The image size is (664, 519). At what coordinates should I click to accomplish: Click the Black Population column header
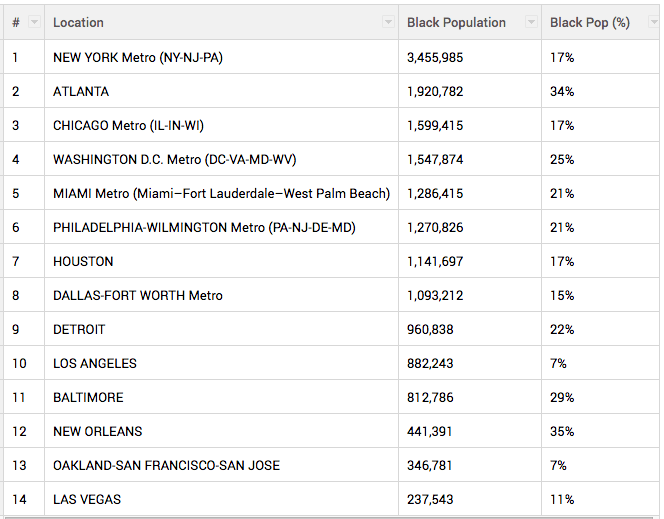click(456, 22)
